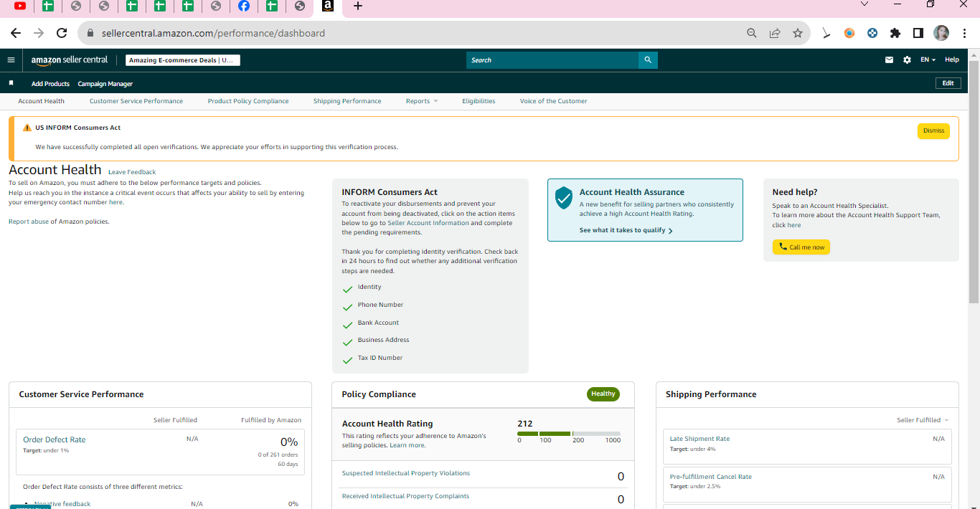Click the orange circular extension icon
The image size is (980, 509).
point(849,33)
